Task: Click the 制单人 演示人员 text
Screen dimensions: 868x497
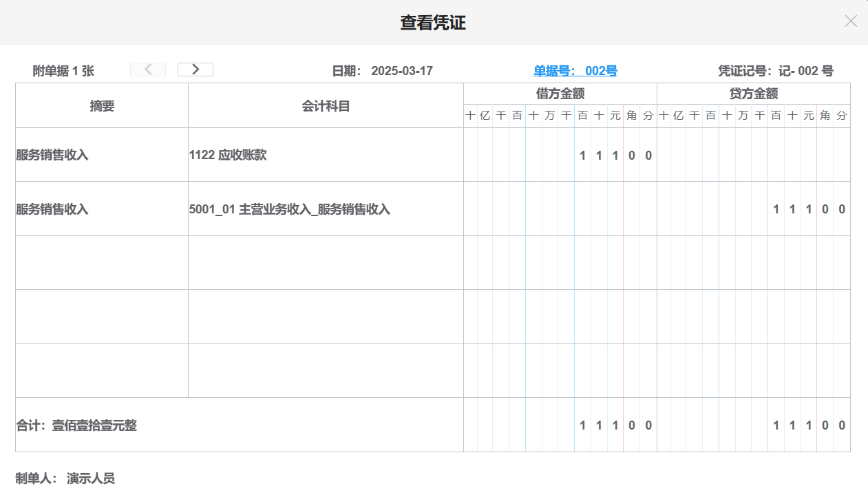Action: coord(65,478)
